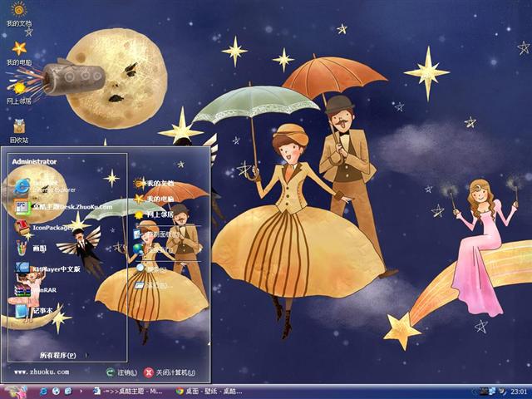Launch KMPlayer中文版 from the start menu

(x=54, y=269)
